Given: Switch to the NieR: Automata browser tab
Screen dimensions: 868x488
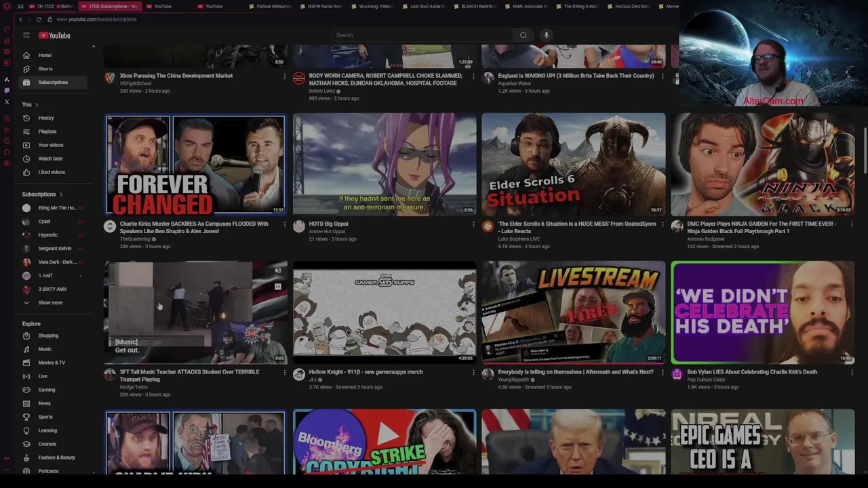Looking at the screenshot, I should click(526, 6).
